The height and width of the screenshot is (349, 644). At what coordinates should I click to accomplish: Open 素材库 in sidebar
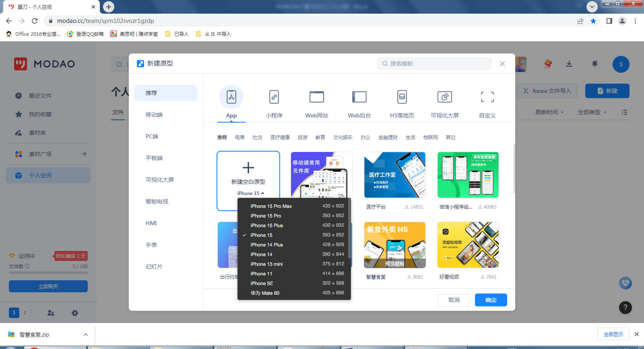click(48, 133)
